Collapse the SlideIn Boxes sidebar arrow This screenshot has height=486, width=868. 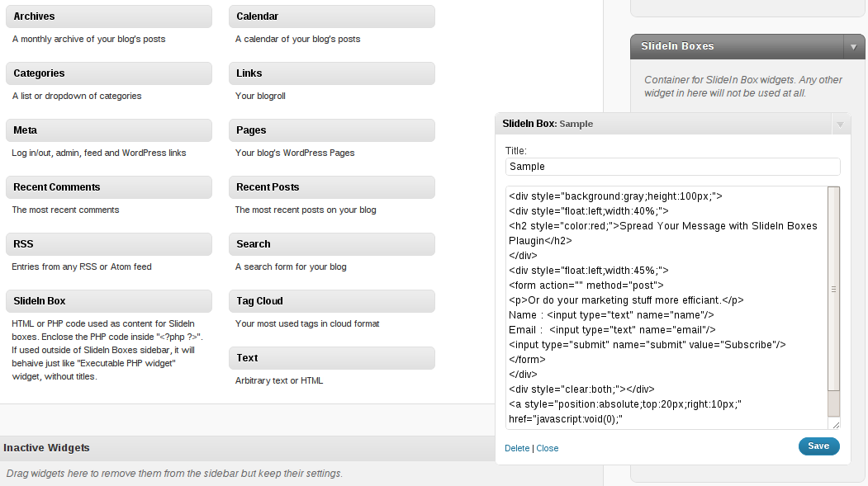pos(854,47)
